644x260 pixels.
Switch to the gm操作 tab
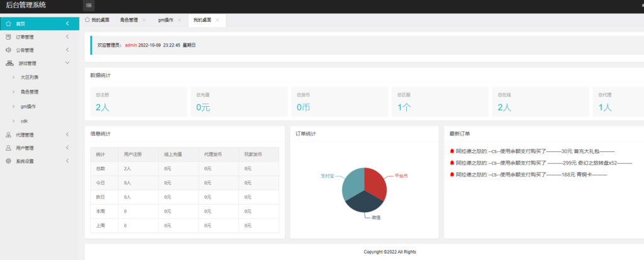(x=165, y=20)
